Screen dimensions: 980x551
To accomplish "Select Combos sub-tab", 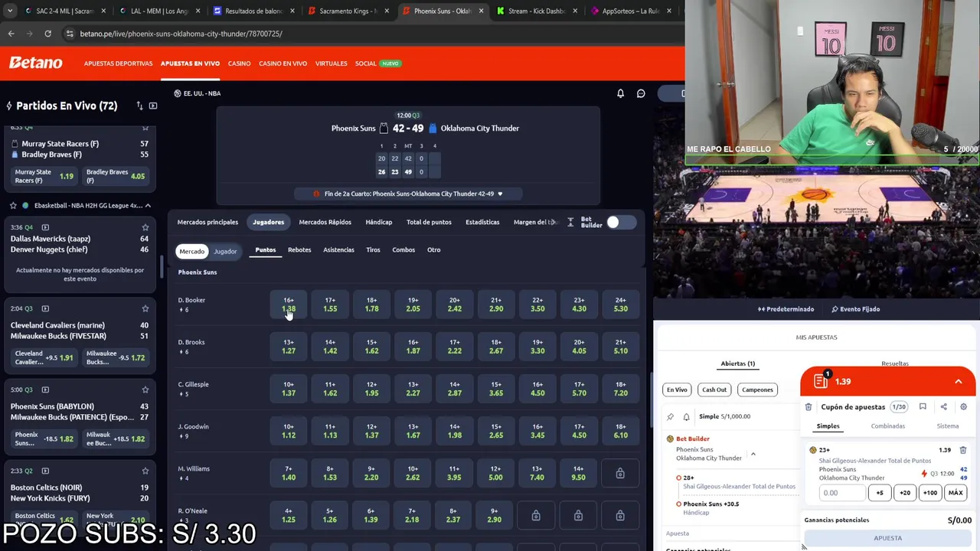I will (x=403, y=249).
